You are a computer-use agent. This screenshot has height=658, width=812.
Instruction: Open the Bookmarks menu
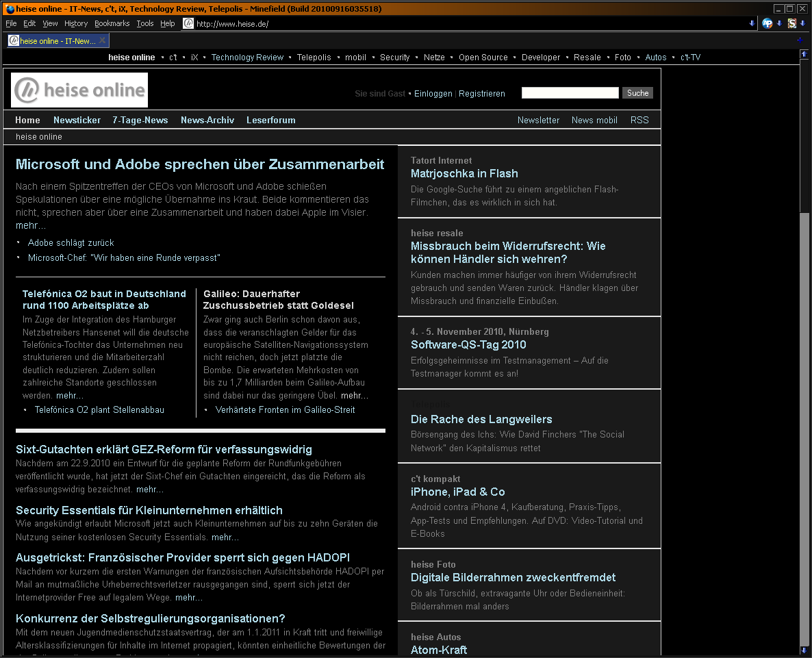click(112, 23)
